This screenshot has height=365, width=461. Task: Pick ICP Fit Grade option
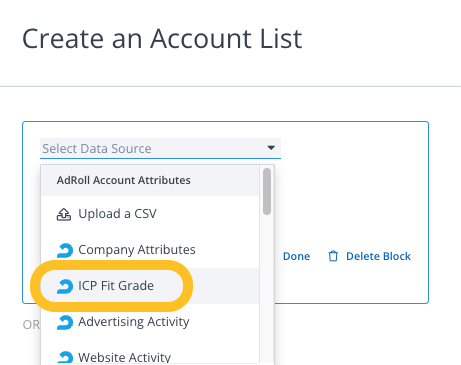150,286
